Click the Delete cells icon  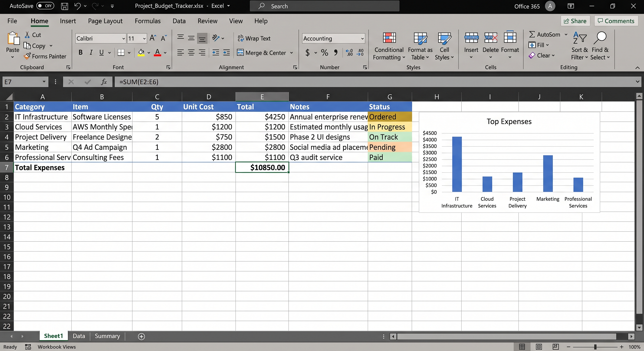[x=491, y=37]
